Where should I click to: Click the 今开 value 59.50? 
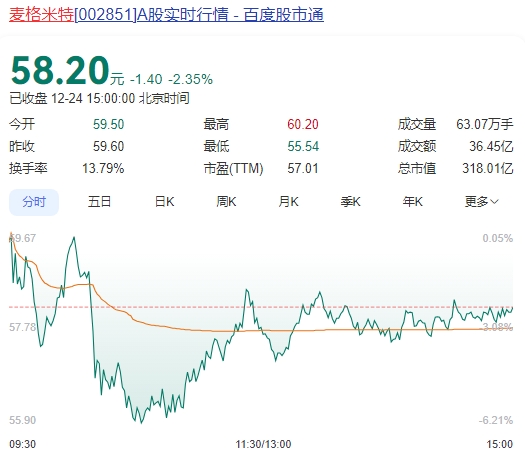[108, 125]
